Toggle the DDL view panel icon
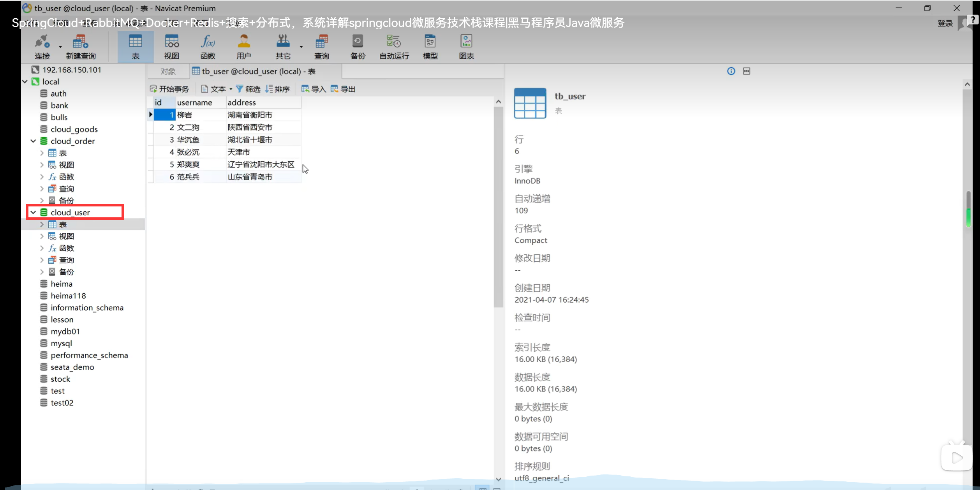 (x=746, y=71)
